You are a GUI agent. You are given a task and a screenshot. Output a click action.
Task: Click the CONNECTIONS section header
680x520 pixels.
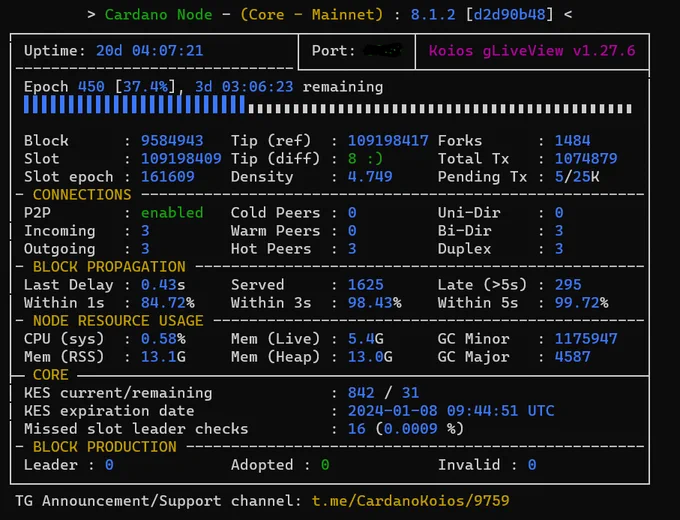82,195
